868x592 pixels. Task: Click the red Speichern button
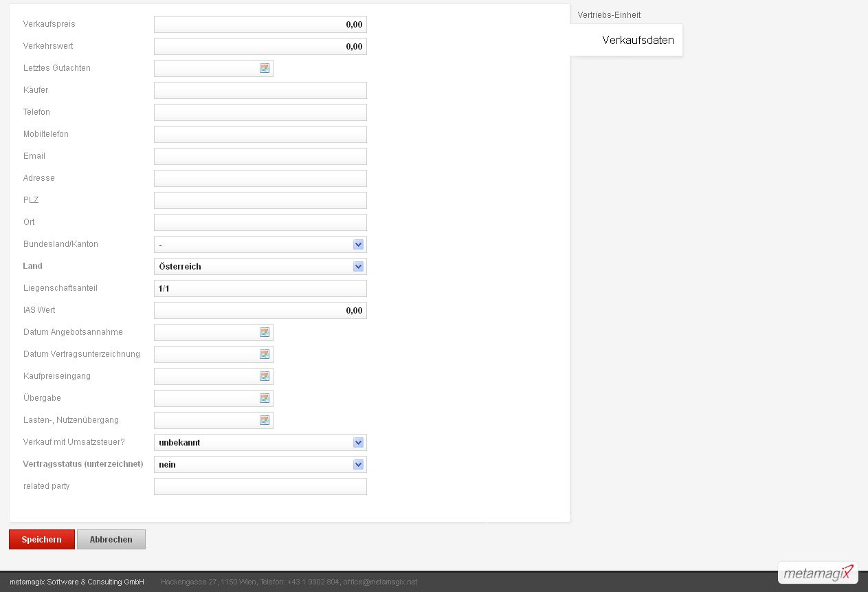click(x=42, y=539)
